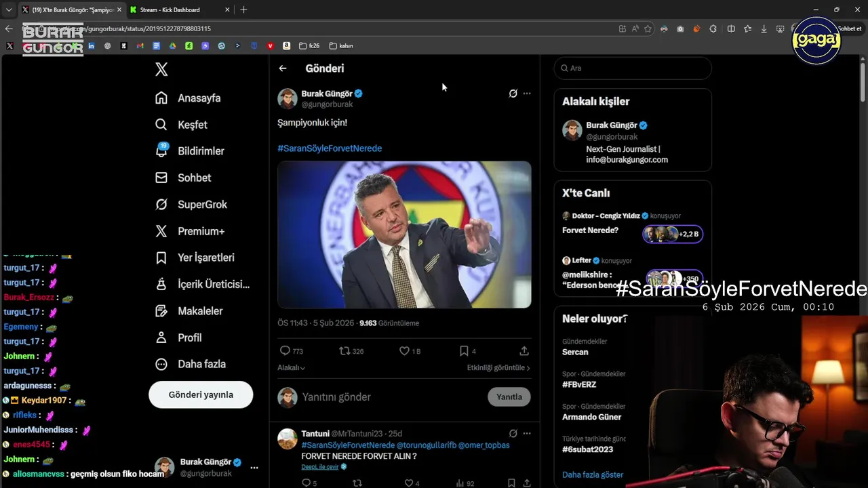Open a new browser tab
The image size is (868, 488).
click(x=243, y=9)
